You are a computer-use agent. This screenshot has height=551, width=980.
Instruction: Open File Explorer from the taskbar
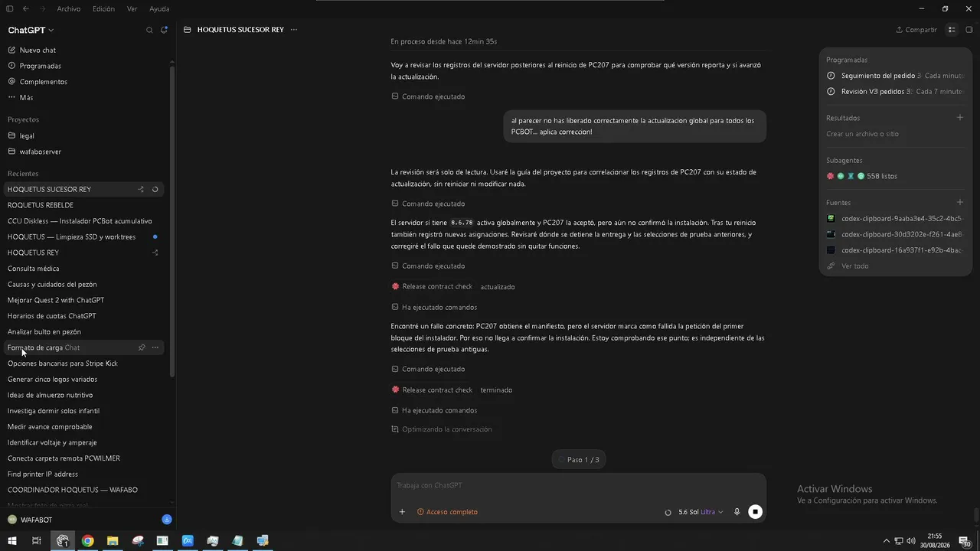113,541
